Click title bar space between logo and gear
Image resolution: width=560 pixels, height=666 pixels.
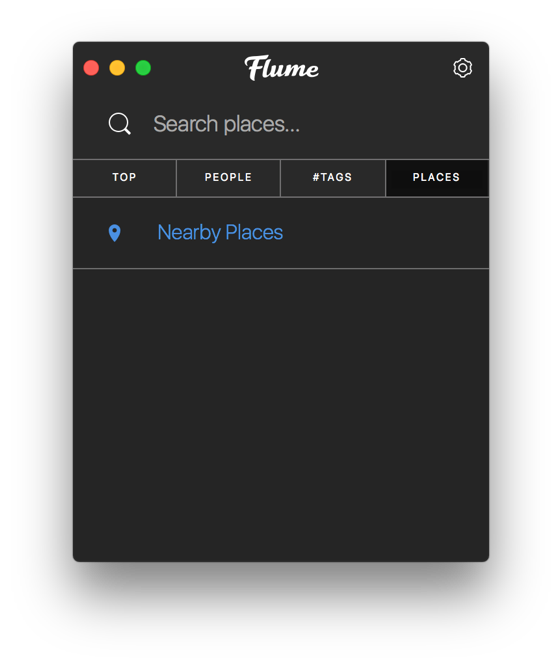385,68
